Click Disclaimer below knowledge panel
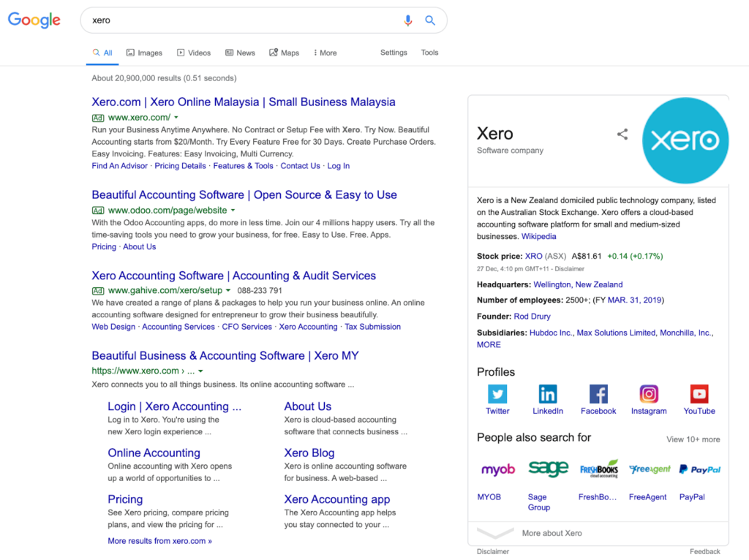Screen dimensions: 749x560 492,551
